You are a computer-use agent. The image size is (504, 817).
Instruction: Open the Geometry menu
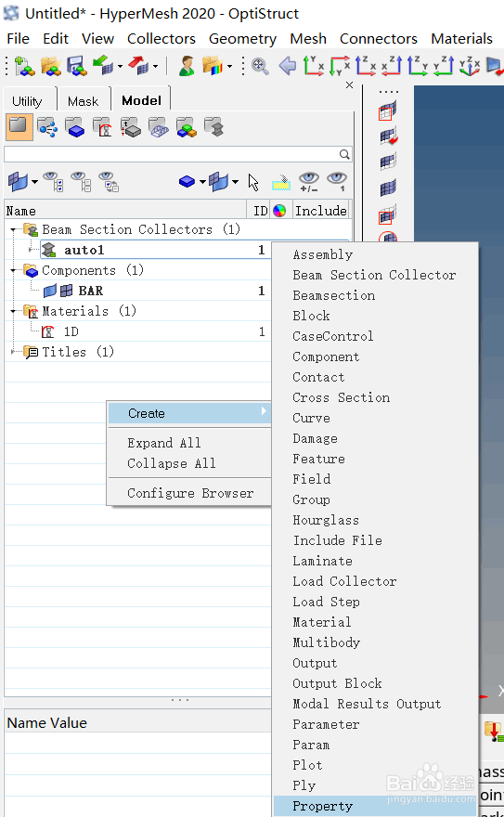click(242, 39)
